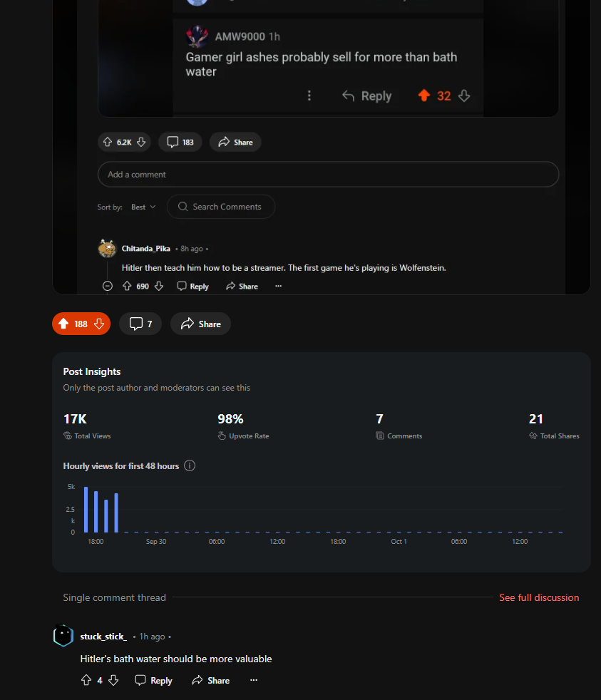Downvote stuck_stick_'s comment
The width and height of the screenshot is (601, 700).
113,680
